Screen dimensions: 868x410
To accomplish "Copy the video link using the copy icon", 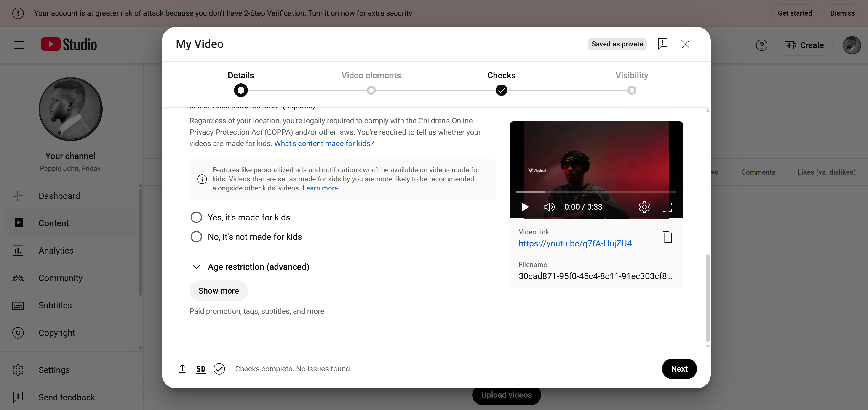I will coord(667,237).
